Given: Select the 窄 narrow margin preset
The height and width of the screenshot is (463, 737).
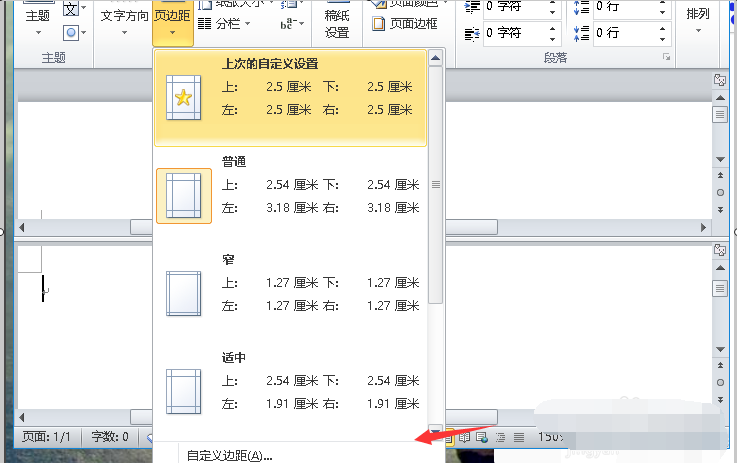Looking at the screenshot, I should 290,293.
